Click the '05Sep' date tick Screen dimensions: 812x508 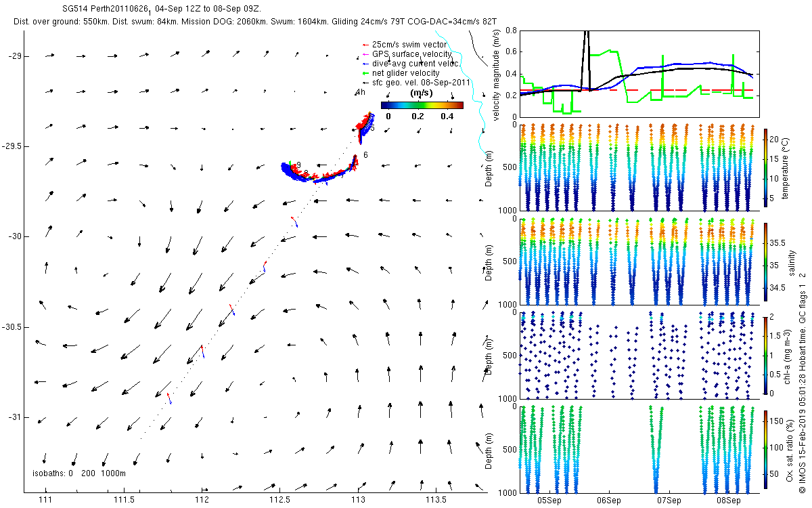(x=549, y=501)
